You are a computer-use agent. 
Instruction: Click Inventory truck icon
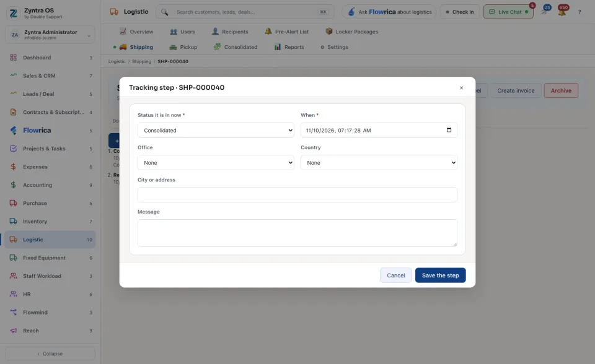point(13,222)
